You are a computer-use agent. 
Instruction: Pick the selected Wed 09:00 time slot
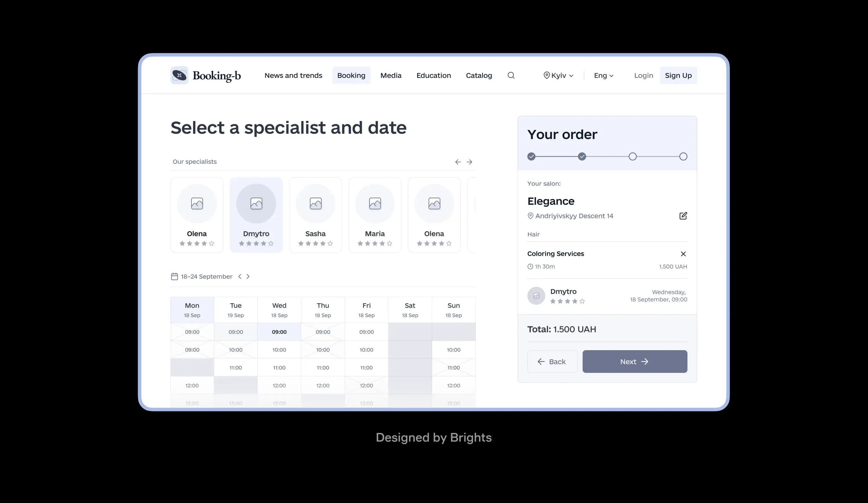(279, 332)
